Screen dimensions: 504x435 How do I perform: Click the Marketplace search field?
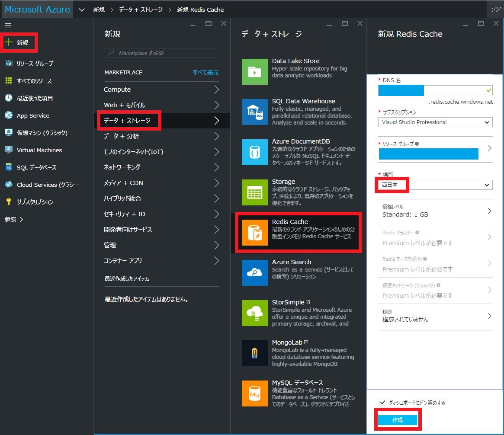click(161, 53)
